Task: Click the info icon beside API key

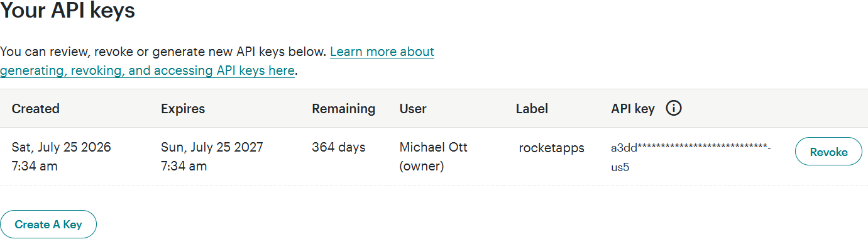Action: [x=674, y=108]
